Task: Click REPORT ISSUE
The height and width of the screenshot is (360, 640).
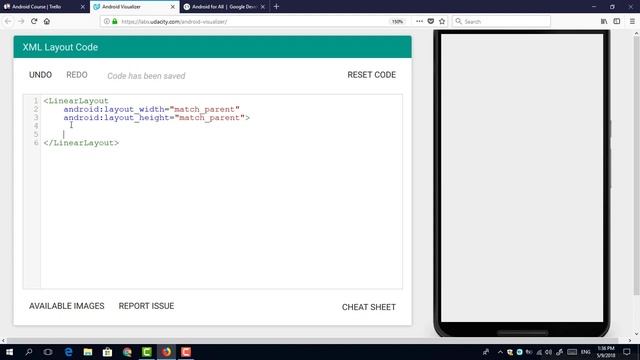Action: click(x=146, y=306)
